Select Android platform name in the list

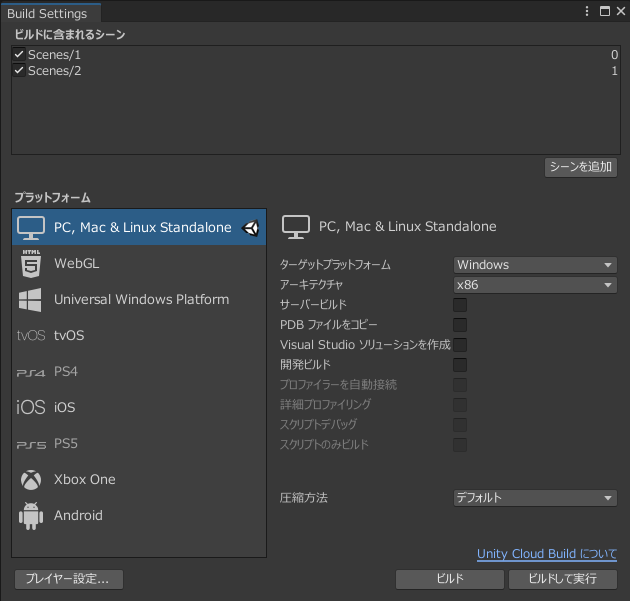click(x=78, y=516)
